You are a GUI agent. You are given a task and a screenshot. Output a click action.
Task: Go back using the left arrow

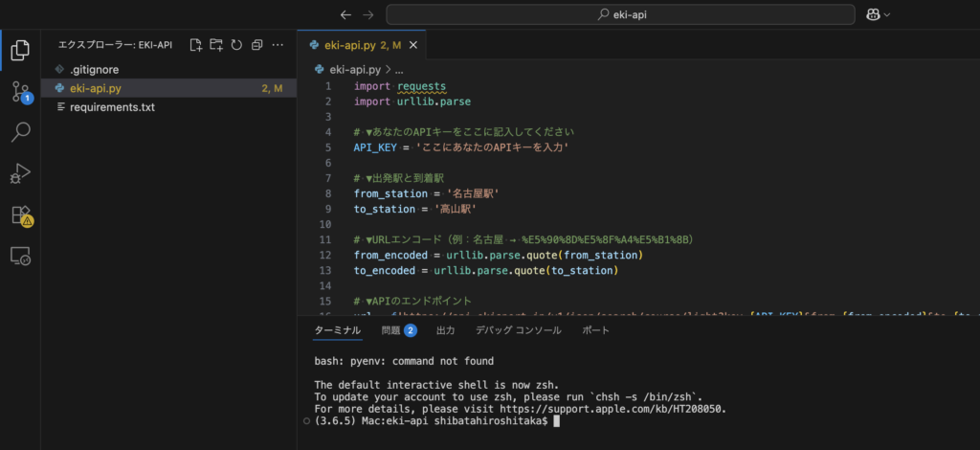tap(345, 14)
